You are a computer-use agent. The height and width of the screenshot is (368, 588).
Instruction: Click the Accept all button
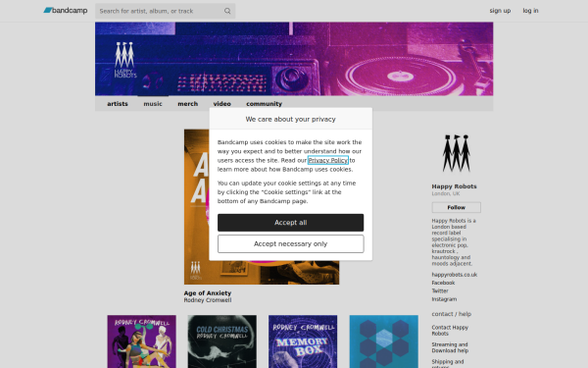291,223
